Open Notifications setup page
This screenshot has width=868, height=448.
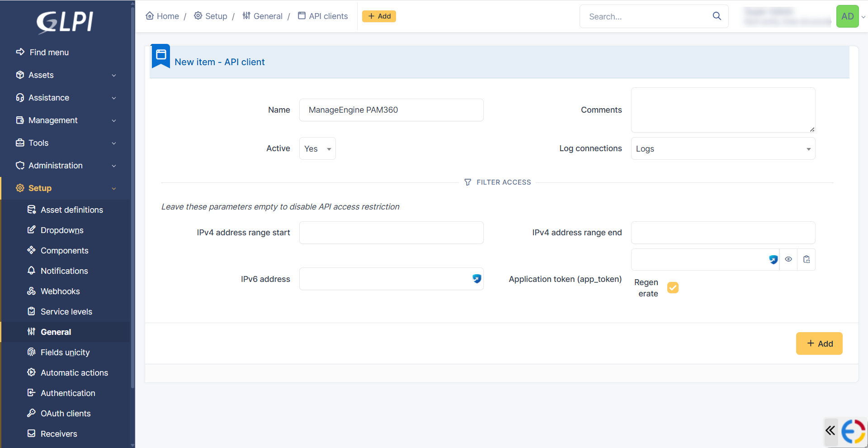coord(64,271)
